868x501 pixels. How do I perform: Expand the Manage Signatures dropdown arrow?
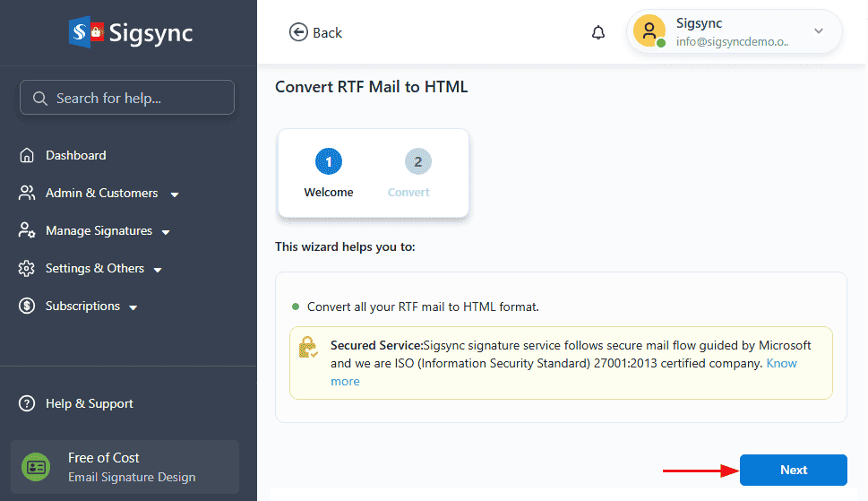tap(166, 232)
